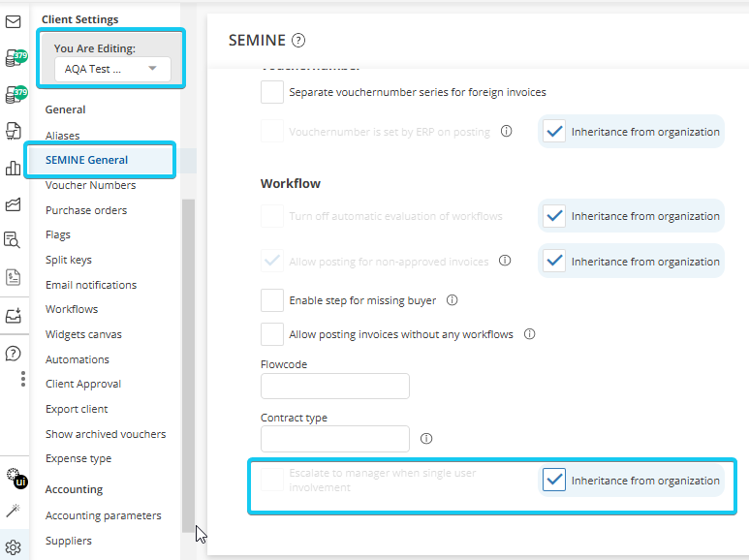Open Accounting parameters page
Image resolution: width=749 pixels, height=560 pixels.
103,515
